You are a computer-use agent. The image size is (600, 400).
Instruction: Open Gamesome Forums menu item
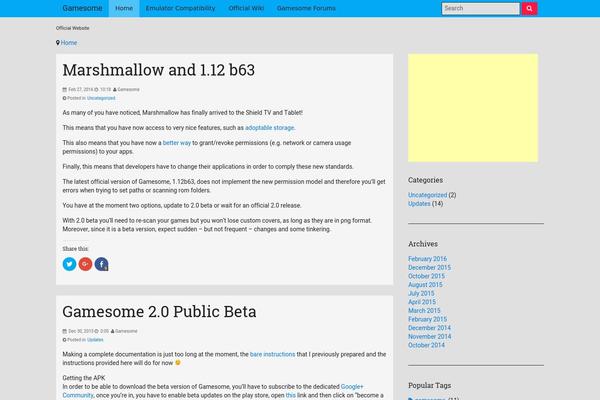pos(306,8)
